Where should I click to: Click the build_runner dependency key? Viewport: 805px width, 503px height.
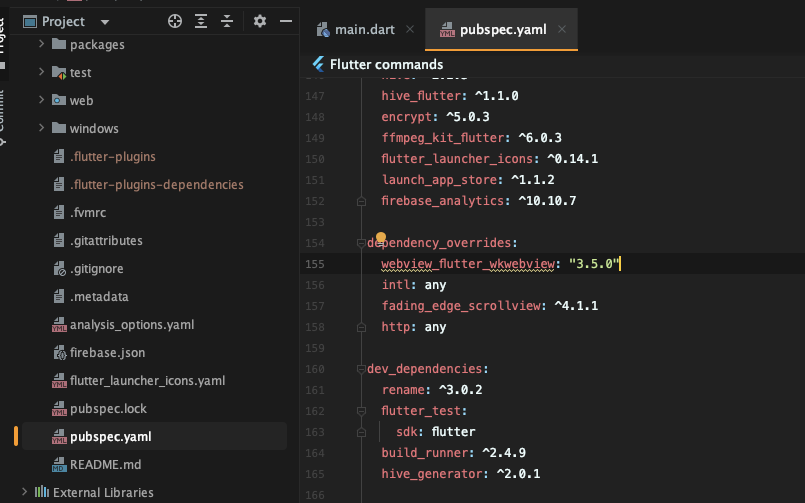point(425,453)
